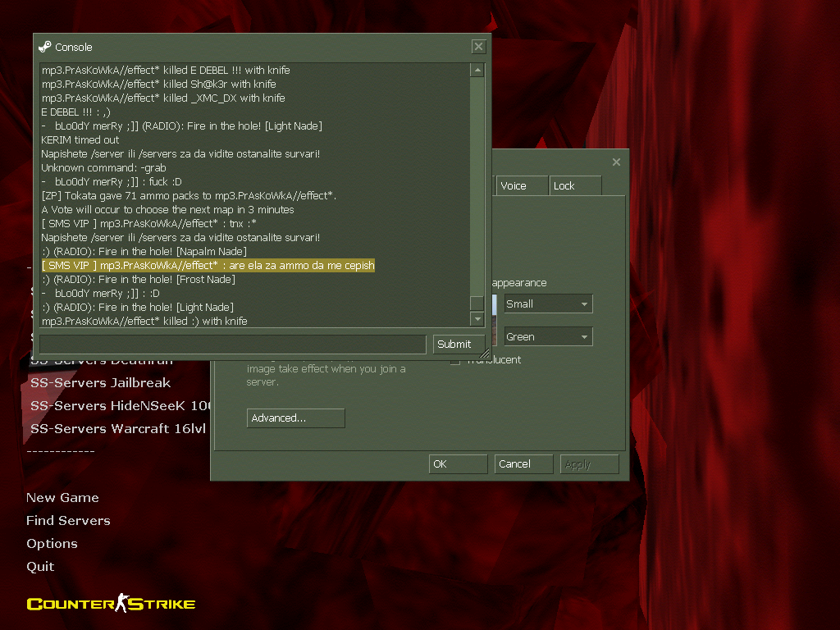840x630 pixels.
Task: Open the crosshair size dropdown showing Small
Action: (548, 304)
